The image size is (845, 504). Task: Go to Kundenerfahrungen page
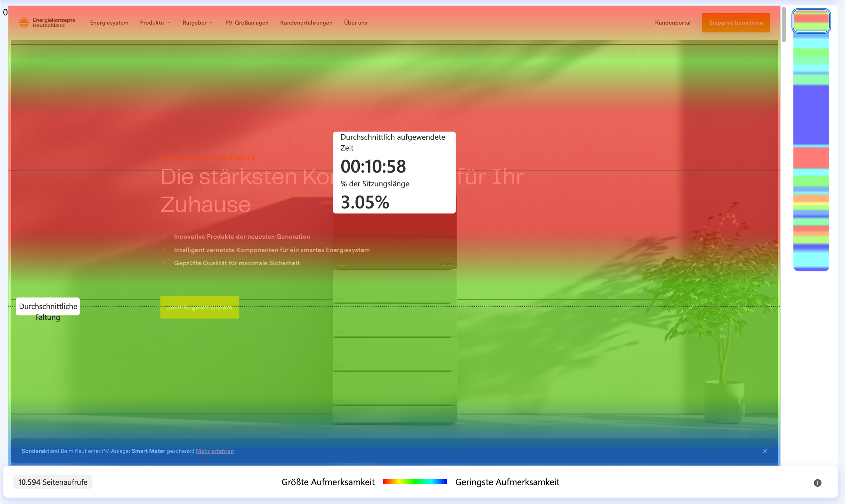306,23
